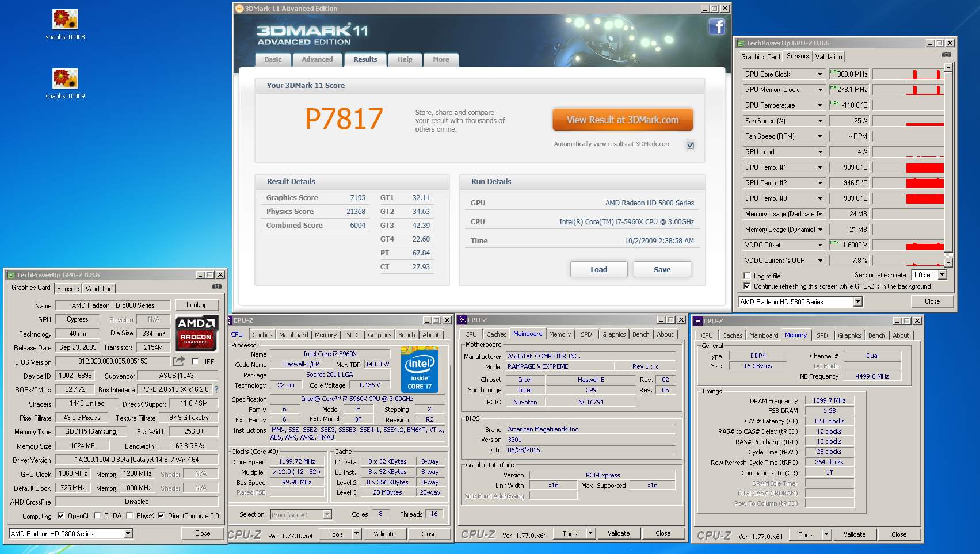980x554 pixels.
Task: Click the GPU Temp. #1 red sensor graph
Action: pos(908,167)
